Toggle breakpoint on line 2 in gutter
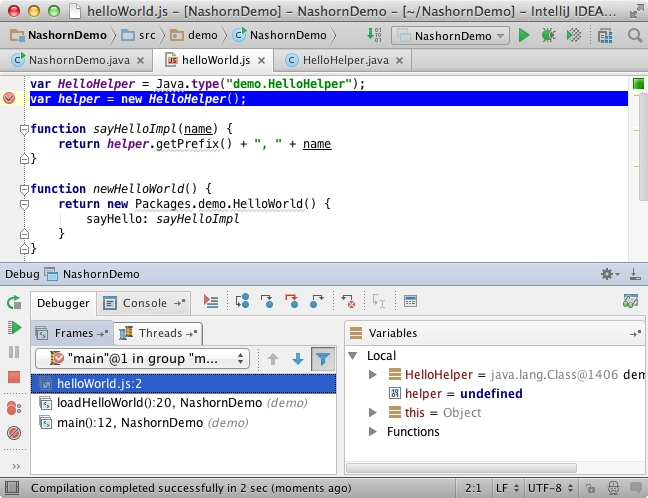The image size is (648, 498). pos(9,98)
